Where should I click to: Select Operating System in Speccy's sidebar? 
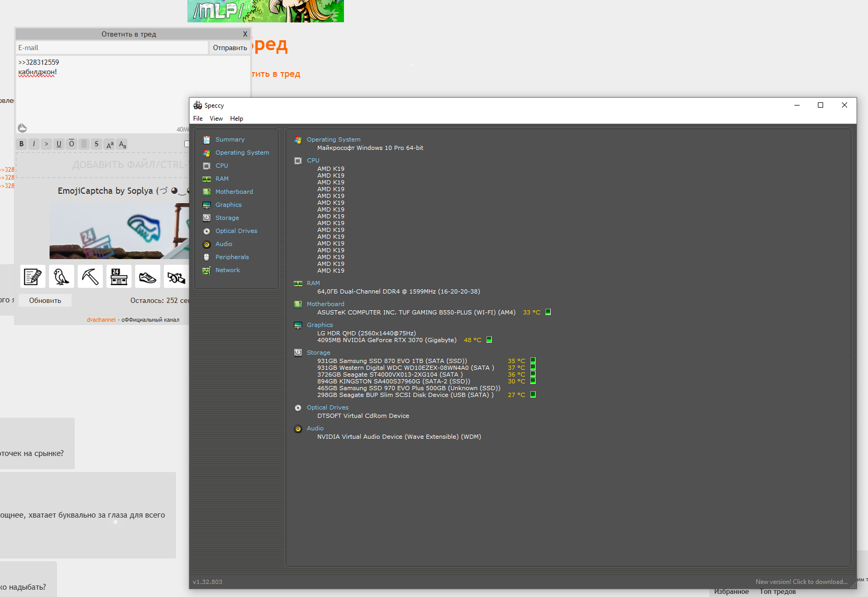point(242,153)
